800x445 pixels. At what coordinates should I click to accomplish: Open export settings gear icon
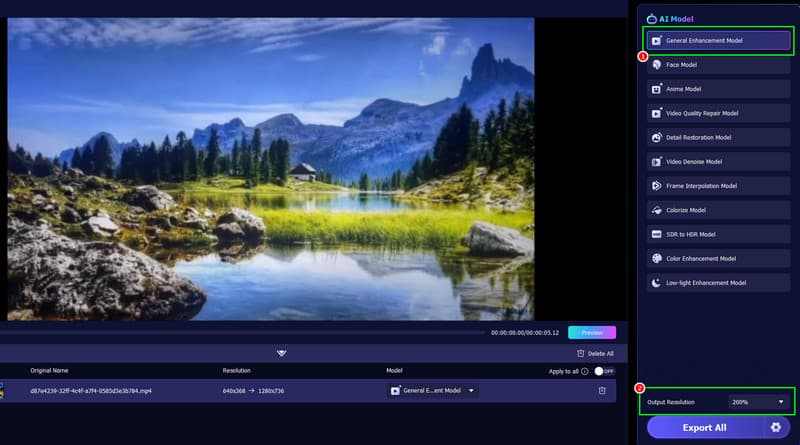tap(775, 427)
